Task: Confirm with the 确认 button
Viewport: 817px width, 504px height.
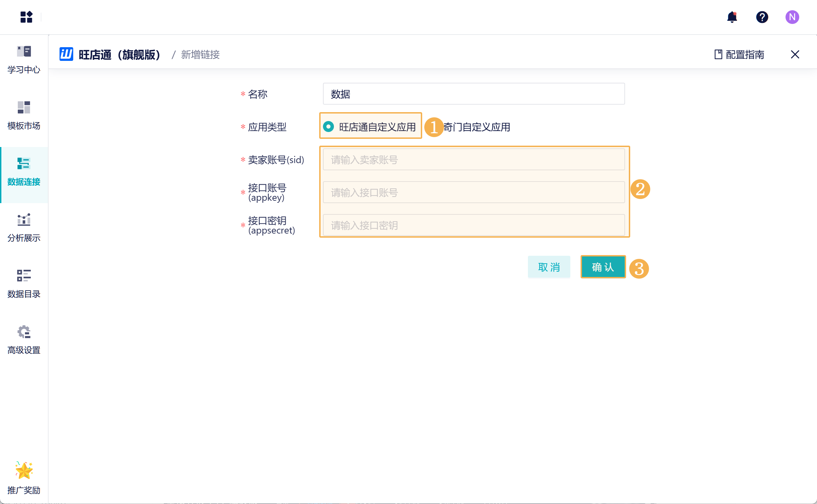Action: [x=603, y=267]
